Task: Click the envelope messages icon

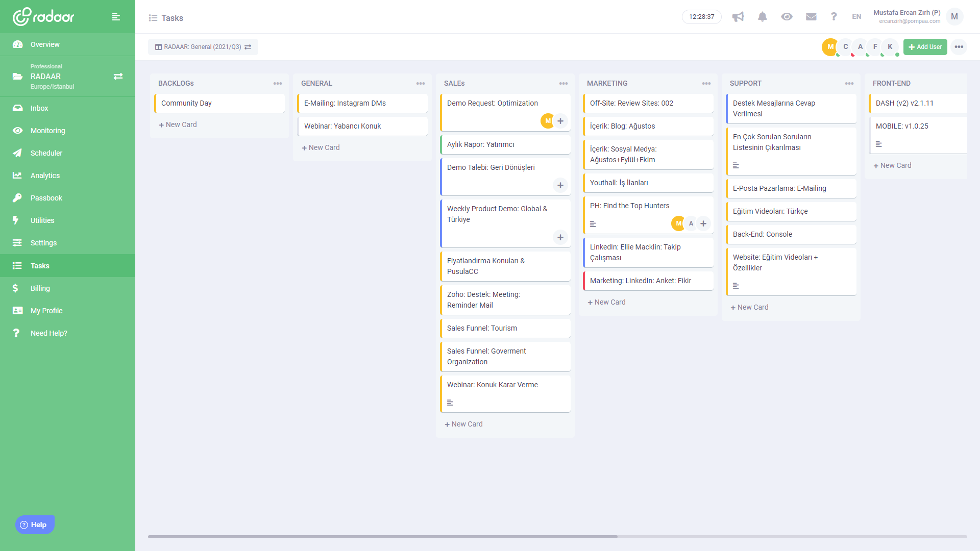Action: 811,17
